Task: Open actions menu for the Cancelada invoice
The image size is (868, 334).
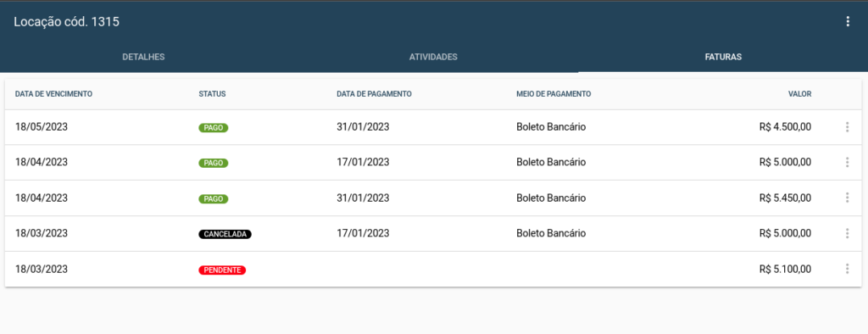Action: coord(847,233)
